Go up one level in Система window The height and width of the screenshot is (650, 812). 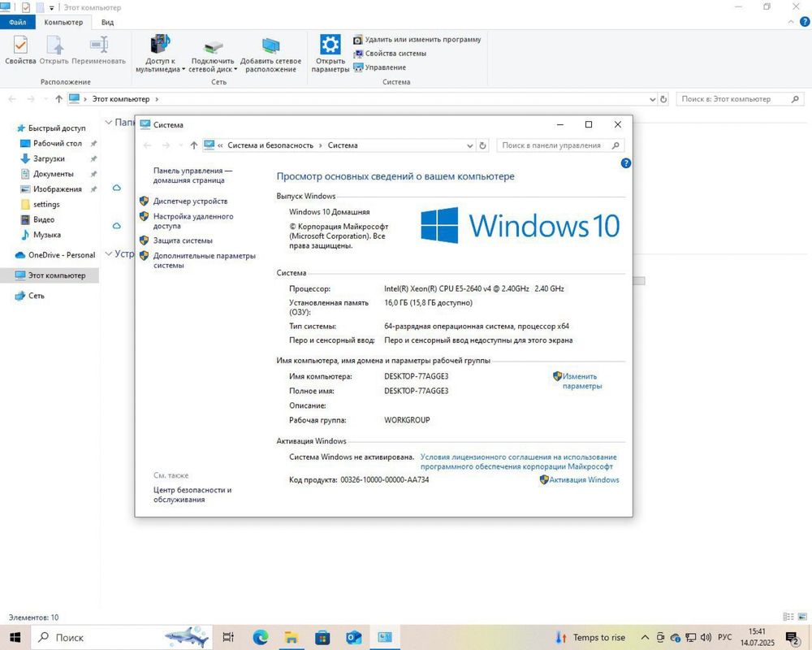194,145
